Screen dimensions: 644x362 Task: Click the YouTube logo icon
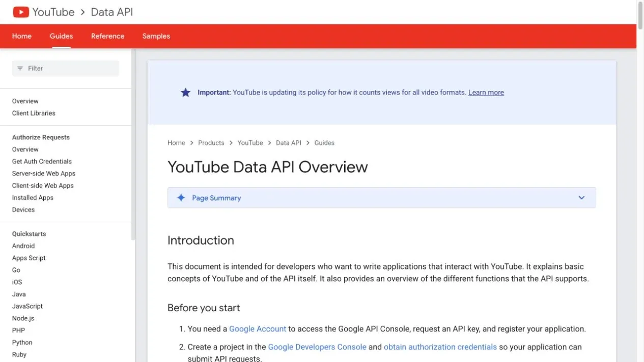point(21,12)
